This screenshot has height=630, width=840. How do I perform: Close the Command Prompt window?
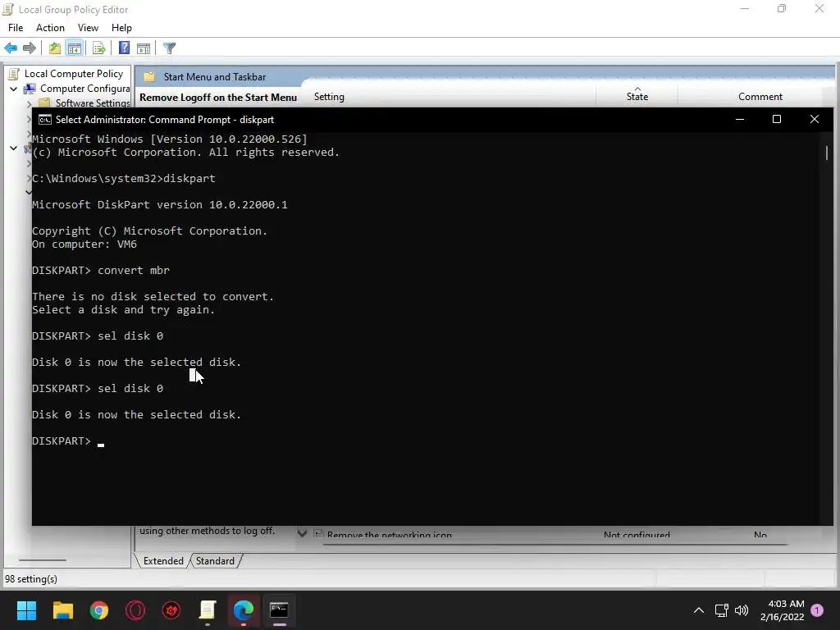point(815,119)
